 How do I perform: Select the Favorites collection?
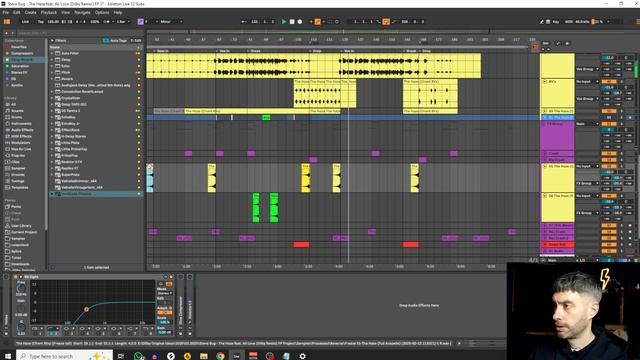click(x=19, y=47)
